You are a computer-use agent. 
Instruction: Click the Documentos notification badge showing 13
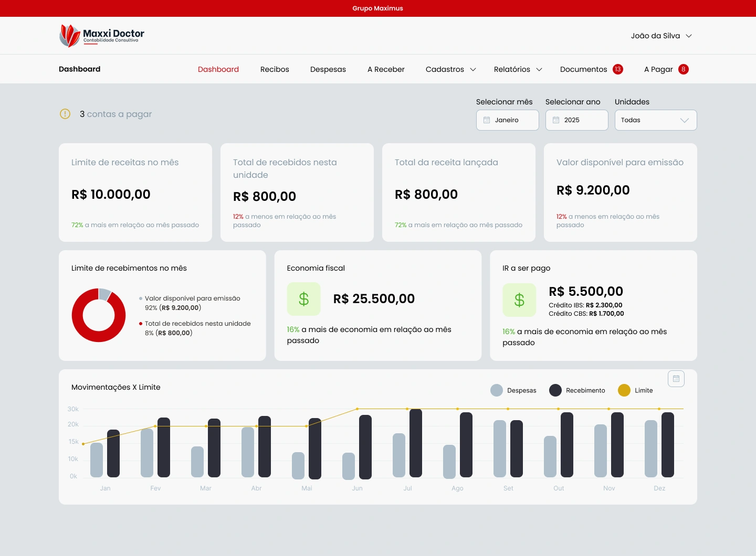pyautogui.click(x=618, y=69)
